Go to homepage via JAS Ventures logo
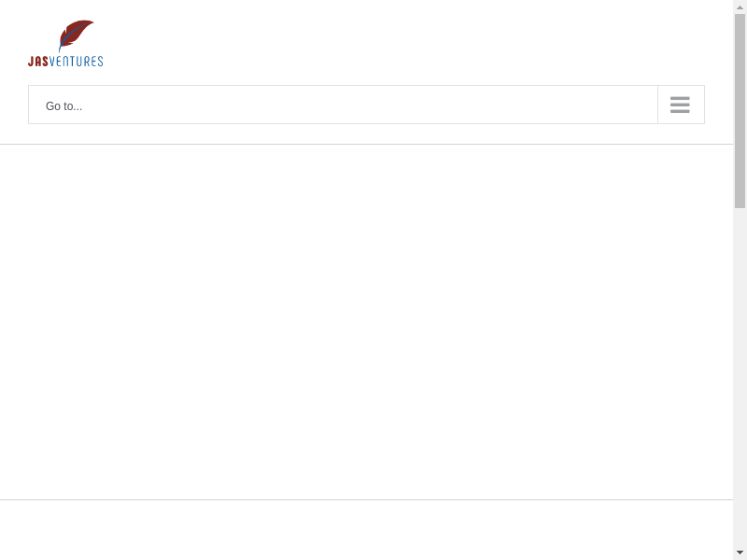Viewport: 747px width, 560px height. click(65, 44)
